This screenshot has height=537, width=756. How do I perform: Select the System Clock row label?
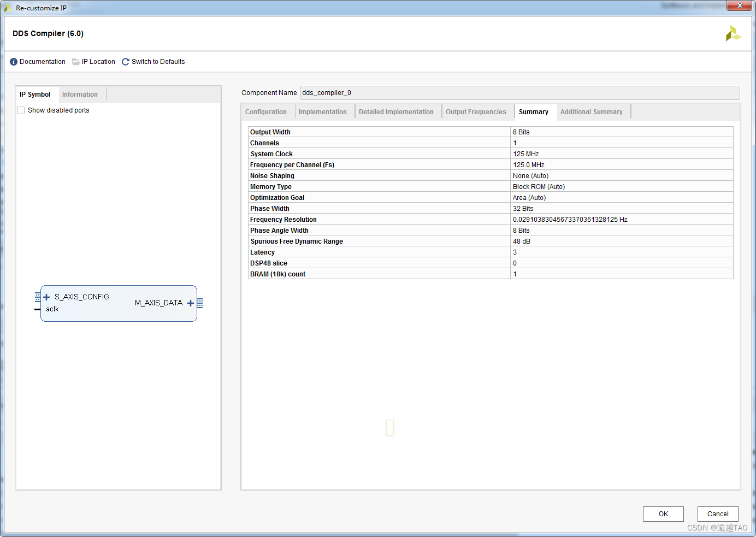(271, 154)
